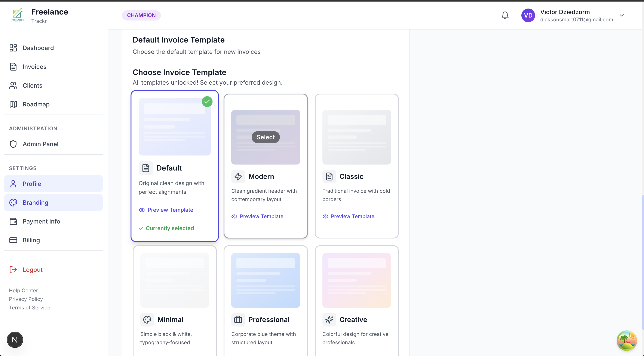Open the Terms of Service link
This screenshot has height=356, width=644.
click(29, 307)
